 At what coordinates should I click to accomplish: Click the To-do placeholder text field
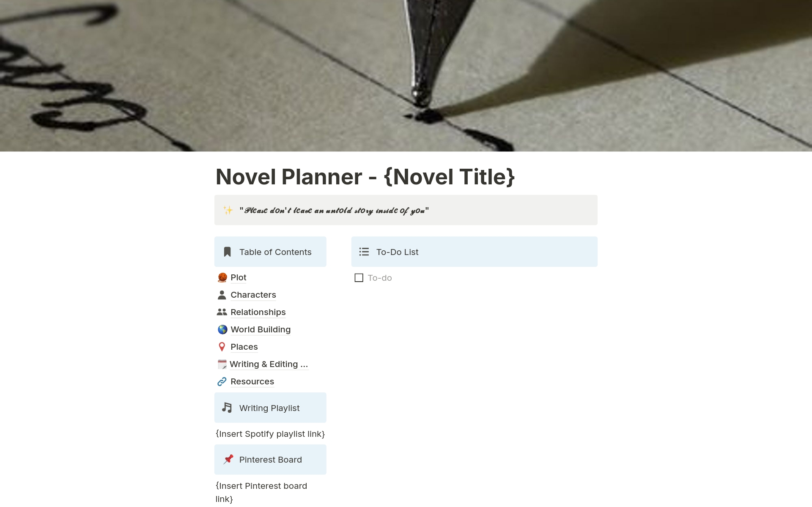pyautogui.click(x=380, y=278)
